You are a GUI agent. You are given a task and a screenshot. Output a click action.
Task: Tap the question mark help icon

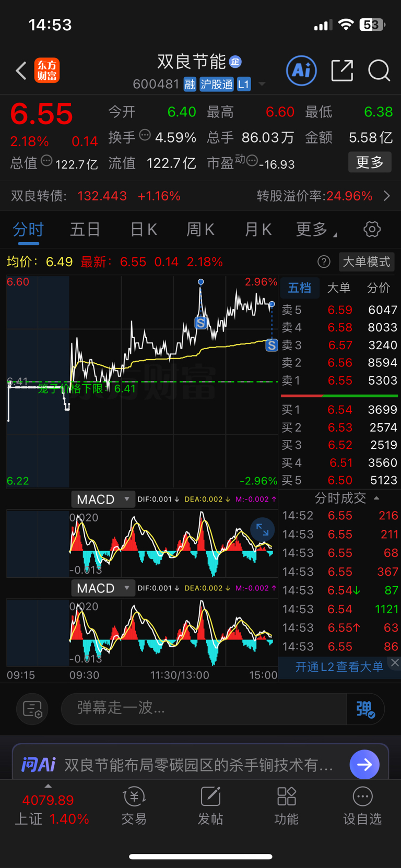pos(324,261)
